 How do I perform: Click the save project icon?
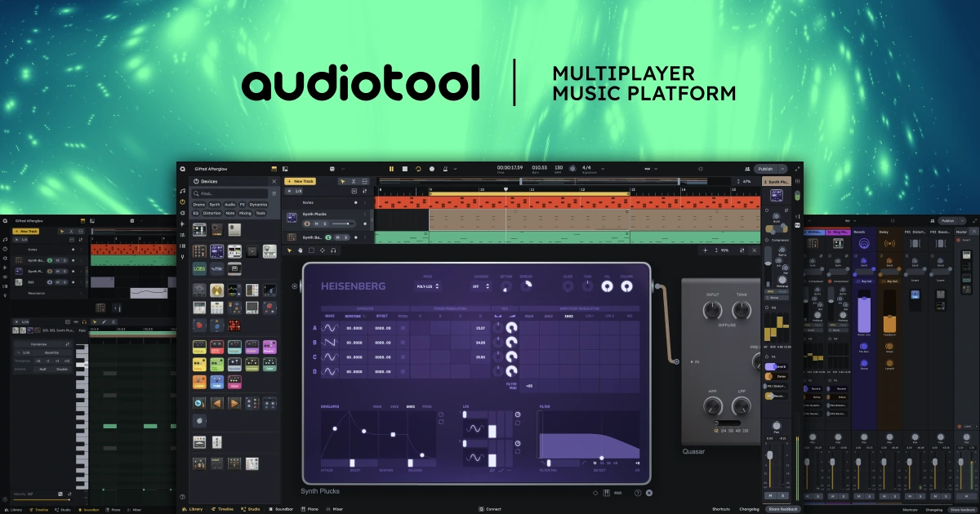coord(332,169)
